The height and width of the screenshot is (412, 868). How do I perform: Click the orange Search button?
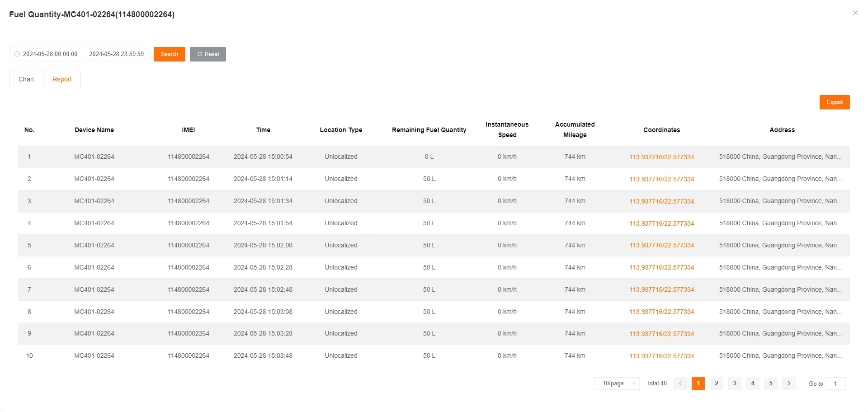[x=169, y=54]
